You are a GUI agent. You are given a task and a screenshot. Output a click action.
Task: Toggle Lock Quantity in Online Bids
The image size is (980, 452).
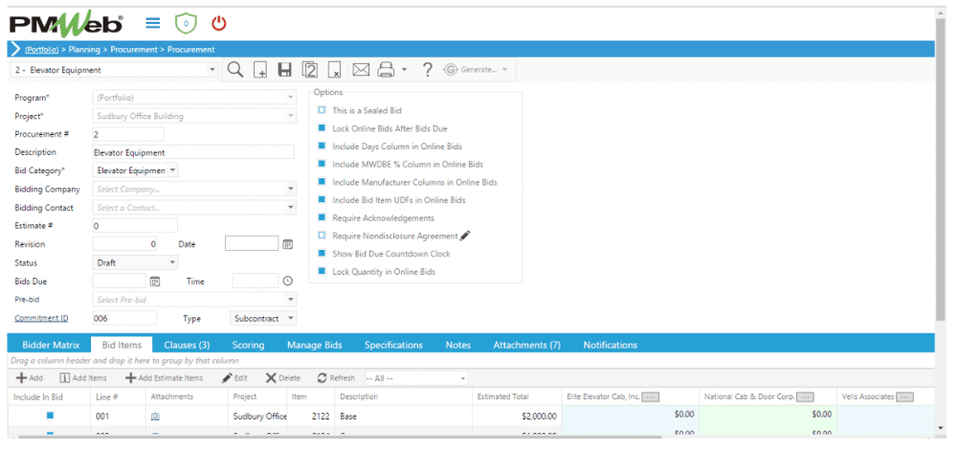(x=322, y=271)
